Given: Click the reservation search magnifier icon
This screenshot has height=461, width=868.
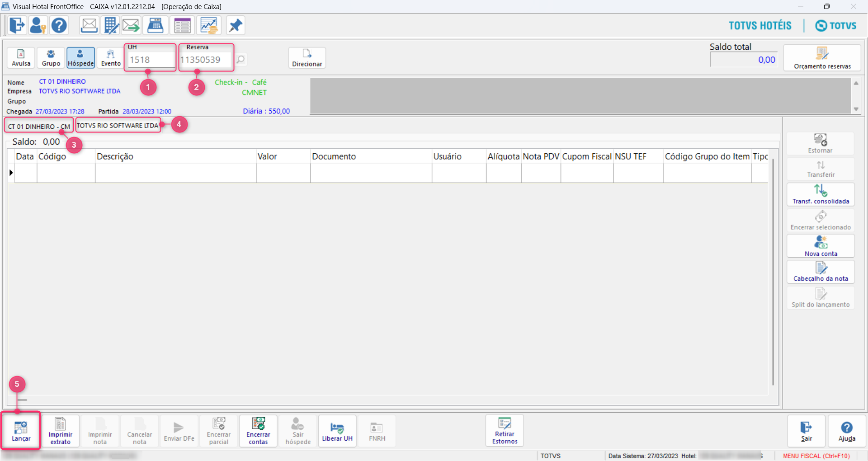Looking at the screenshot, I should point(241,59).
